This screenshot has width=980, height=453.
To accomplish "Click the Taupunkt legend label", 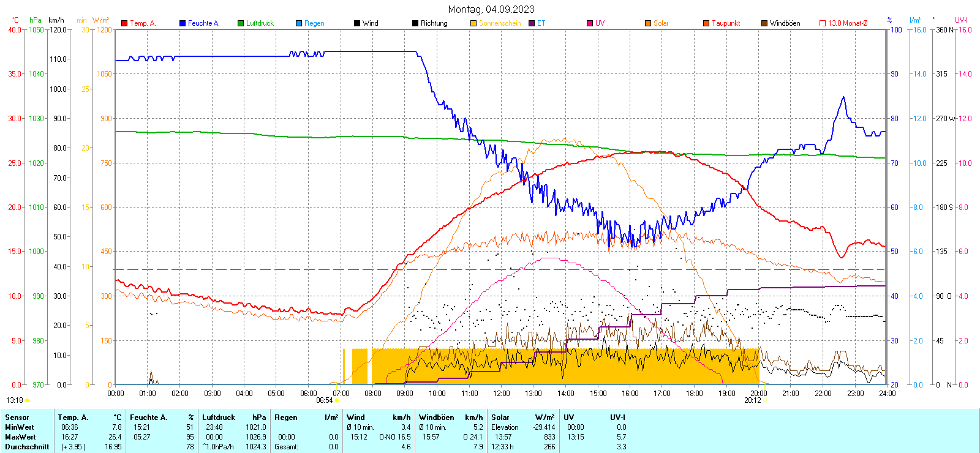I will pos(726,23).
